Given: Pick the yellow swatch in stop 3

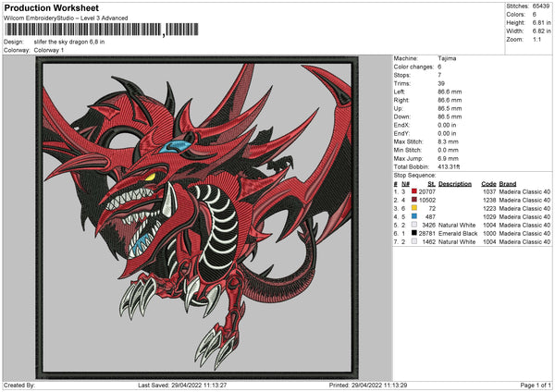Looking at the screenshot, I should (x=414, y=208).
